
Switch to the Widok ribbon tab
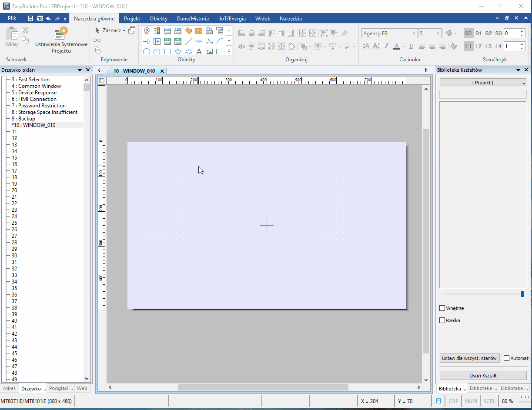pyautogui.click(x=263, y=19)
